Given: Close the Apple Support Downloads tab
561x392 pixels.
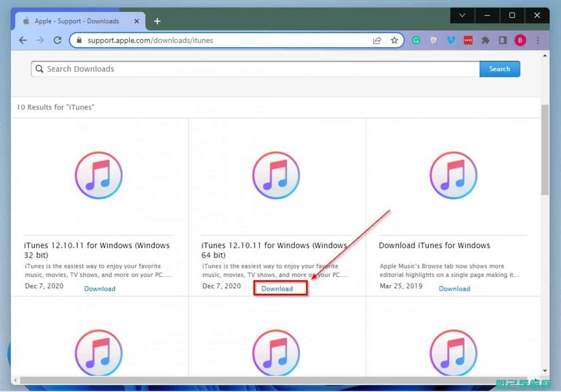Looking at the screenshot, I should (x=137, y=21).
